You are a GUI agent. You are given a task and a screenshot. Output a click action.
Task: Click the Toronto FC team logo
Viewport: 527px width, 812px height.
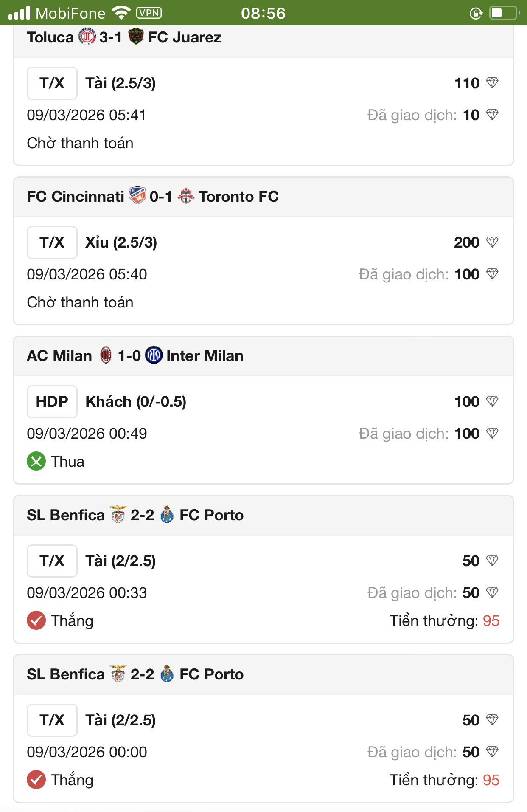coord(185,196)
